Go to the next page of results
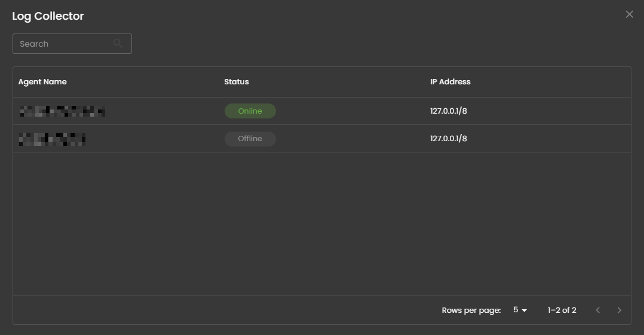 click(x=619, y=310)
